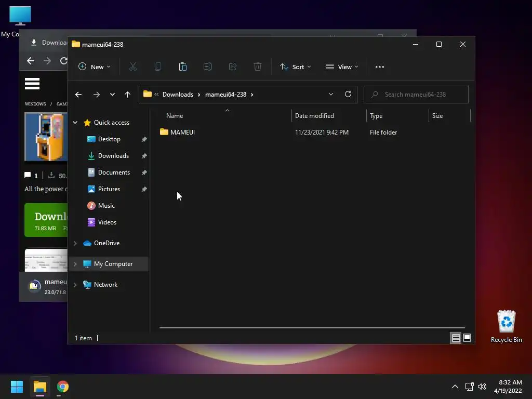Viewport: 532px width, 399px height.
Task: Open the MAMEUI folder icon
Action: 164,132
